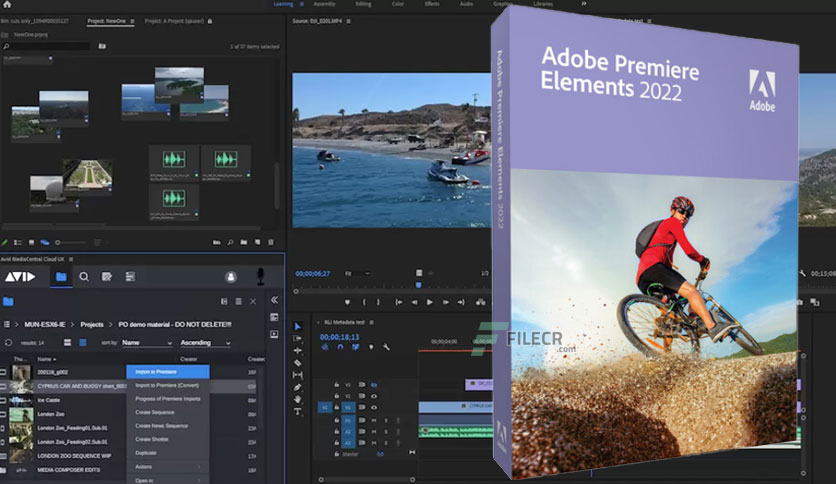Choose Import to Premiere from context menu
The width and height of the screenshot is (836, 484).
[x=168, y=372]
